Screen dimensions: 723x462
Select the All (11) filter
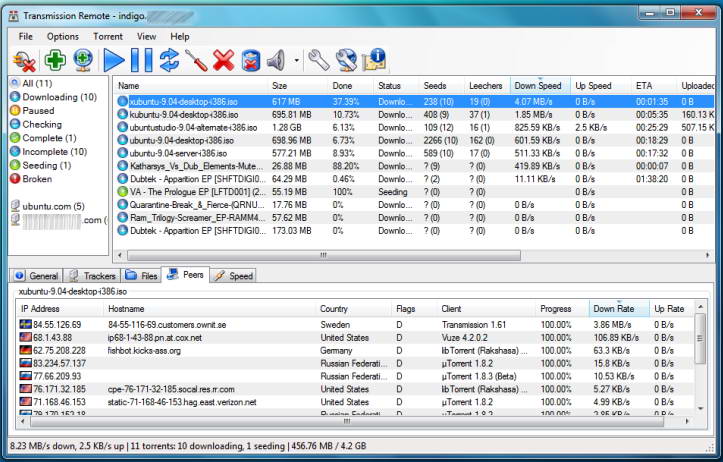[x=31, y=83]
